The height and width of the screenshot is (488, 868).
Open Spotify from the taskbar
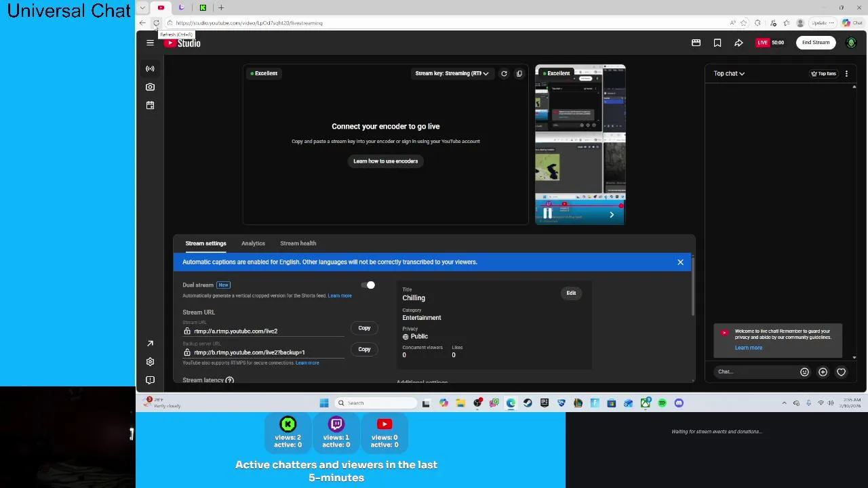tap(662, 403)
